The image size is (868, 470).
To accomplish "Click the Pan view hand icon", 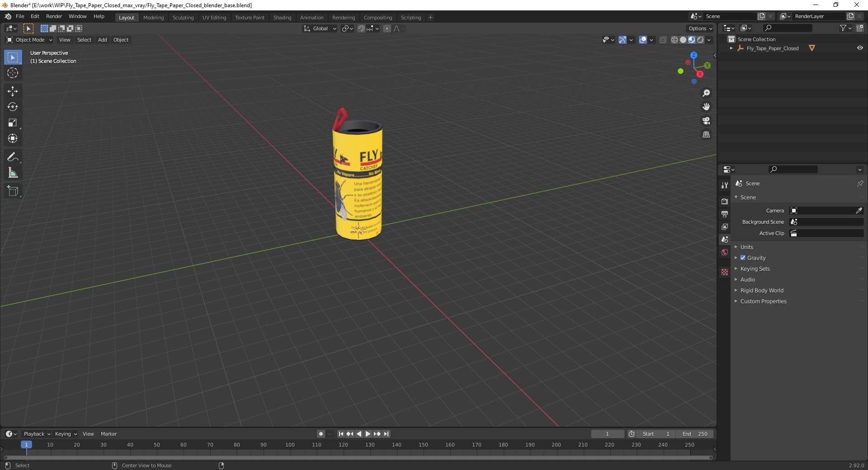I will (706, 107).
